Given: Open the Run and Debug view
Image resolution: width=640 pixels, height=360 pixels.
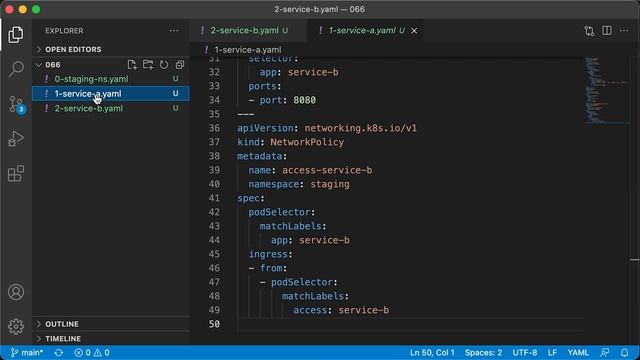Looking at the screenshot, I should [x=16, y=139].
